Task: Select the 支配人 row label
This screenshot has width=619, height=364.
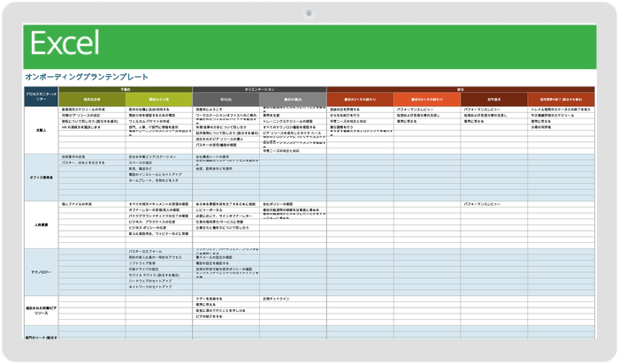Action: (x=42, y=130)
